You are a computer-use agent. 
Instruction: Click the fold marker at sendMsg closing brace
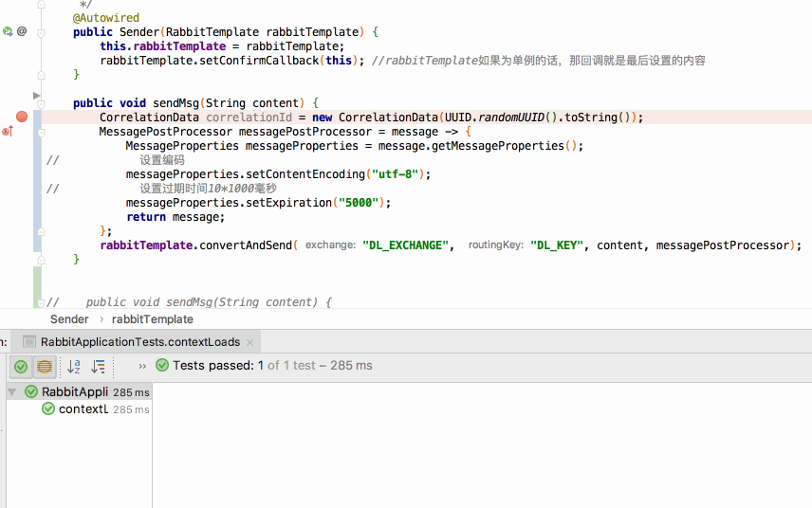pyautogui.click(x=42, y=260)
